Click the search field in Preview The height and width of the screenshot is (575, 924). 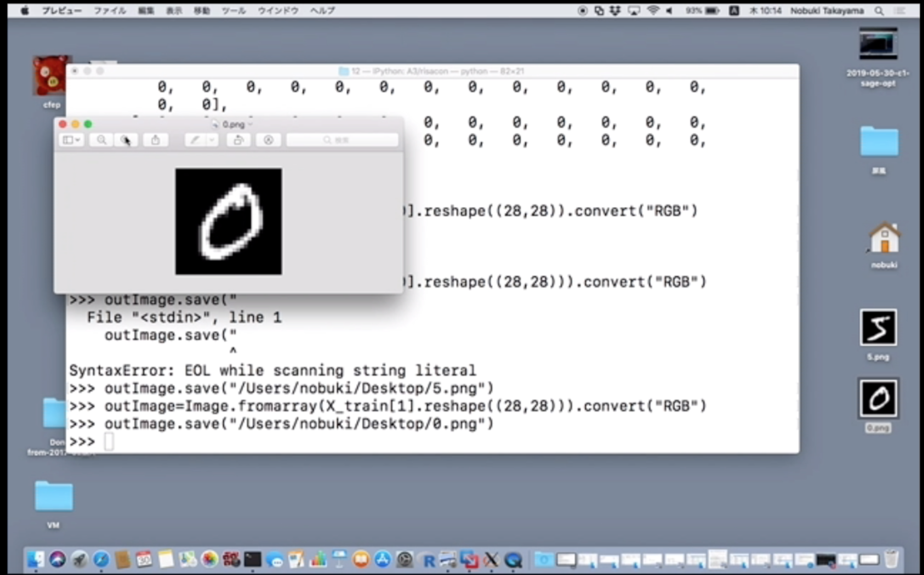tap(342, 140)
